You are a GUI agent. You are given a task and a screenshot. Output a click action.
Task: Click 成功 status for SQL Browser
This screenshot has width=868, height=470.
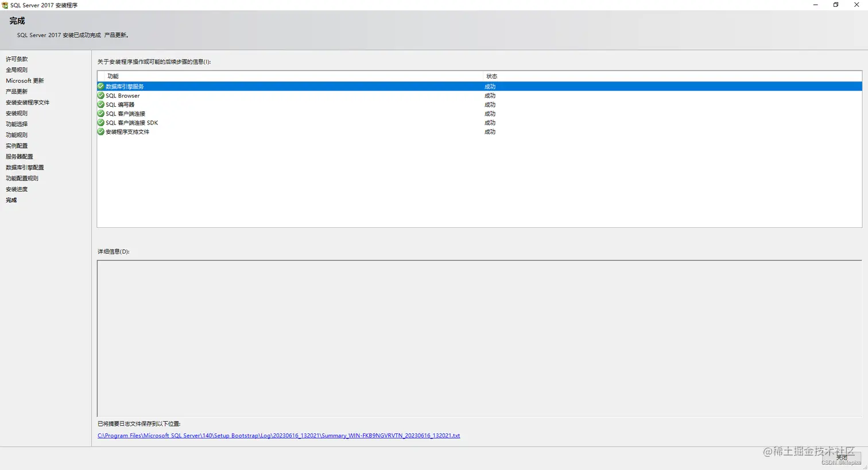tap(490, 95)
